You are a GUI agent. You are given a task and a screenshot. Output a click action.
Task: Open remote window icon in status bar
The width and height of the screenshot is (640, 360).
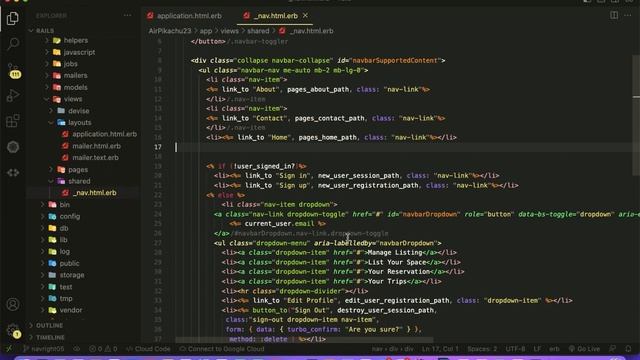click(9, 349)
